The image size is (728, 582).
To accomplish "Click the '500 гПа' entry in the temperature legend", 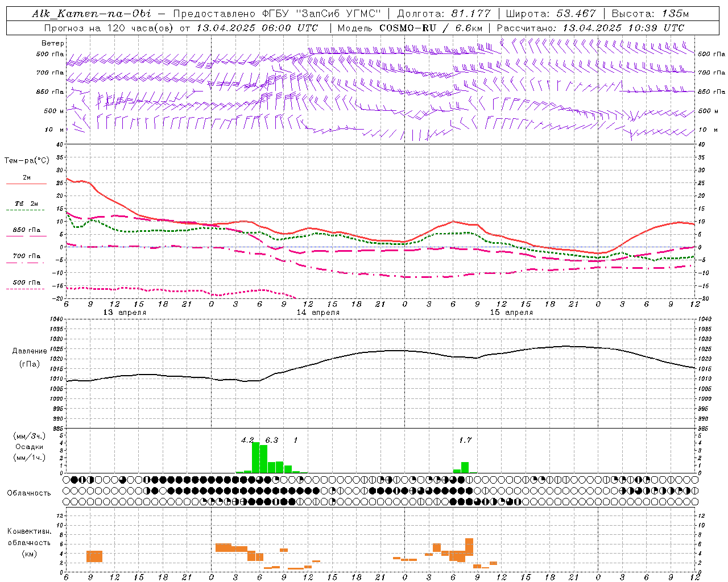I will point(27,282).
